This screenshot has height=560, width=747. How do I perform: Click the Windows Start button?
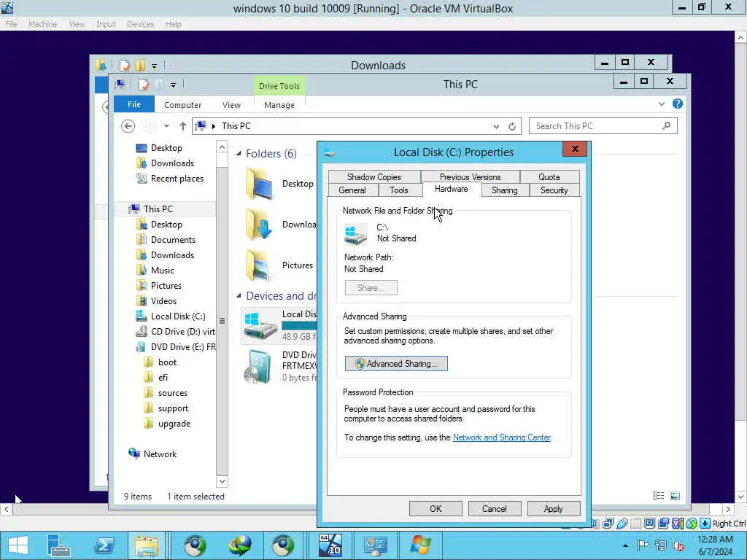tap(18, 545)
